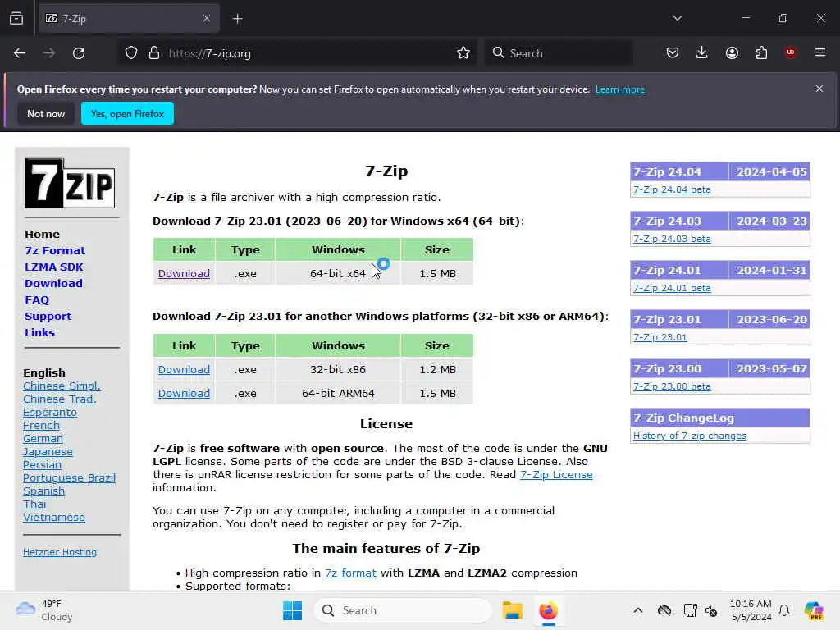Switch language to Chinese Trad.
The width and height of the screenshot is (840, 630).
pyautogui.click(x=59, y=399)
